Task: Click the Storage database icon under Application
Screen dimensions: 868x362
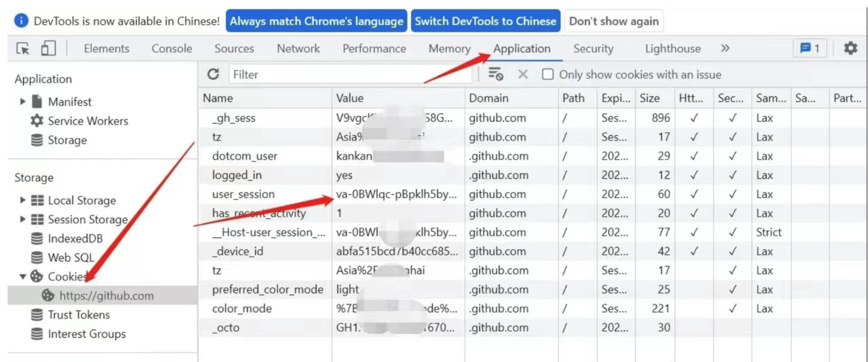Action: (x=37, y=140)
